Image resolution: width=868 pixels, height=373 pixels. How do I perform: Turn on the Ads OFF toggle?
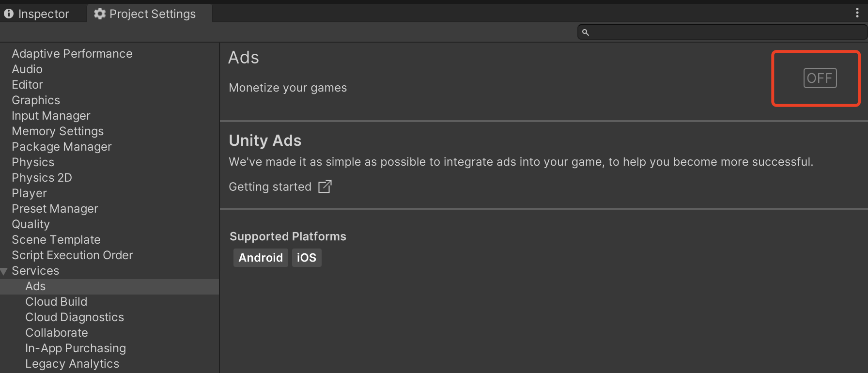(x=820, y=78)
